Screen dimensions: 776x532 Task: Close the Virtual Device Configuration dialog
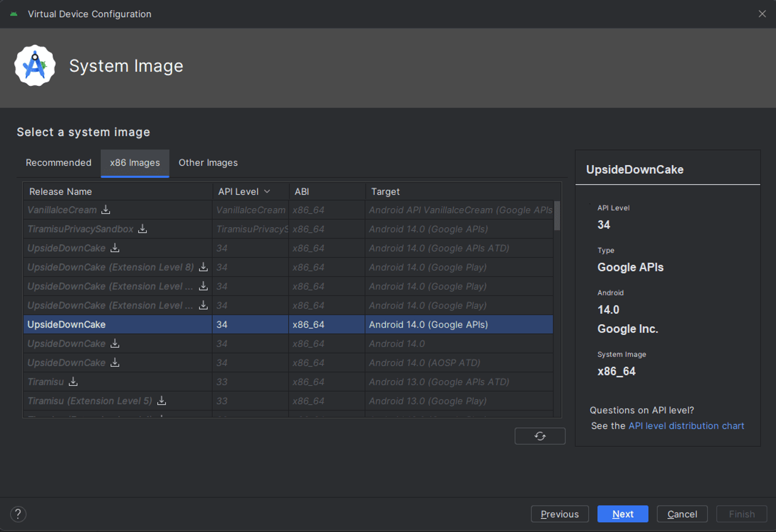coord(762,14)
